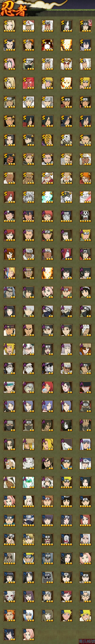Select the final Sakura icon in last row

click(29, 634)
